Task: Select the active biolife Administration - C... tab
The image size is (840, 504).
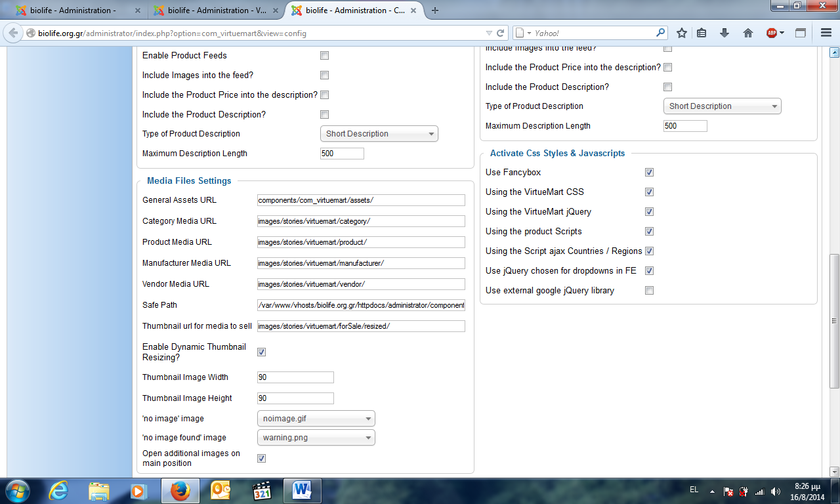Action: coord(354,10)
